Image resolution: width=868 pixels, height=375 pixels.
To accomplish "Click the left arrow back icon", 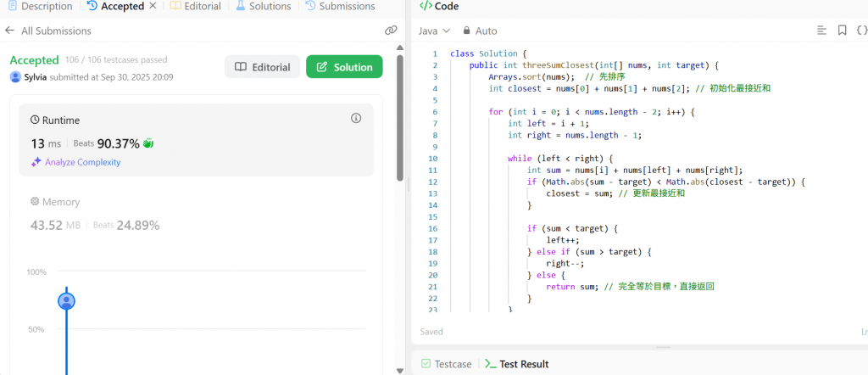I will click(9, 31).
